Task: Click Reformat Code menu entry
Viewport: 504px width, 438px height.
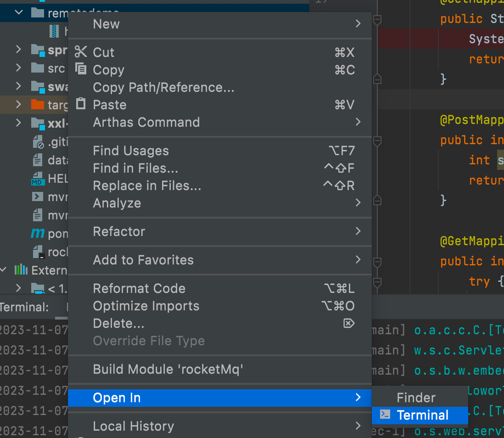Action: (139, 288)
